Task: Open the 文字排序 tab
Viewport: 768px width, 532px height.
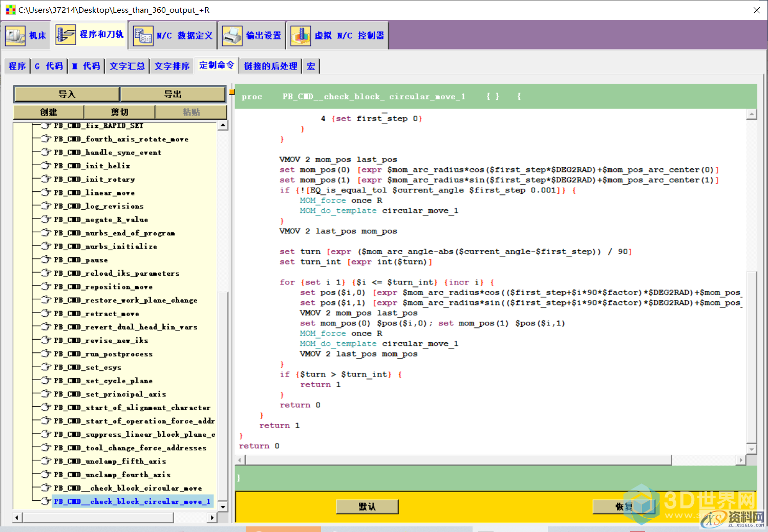Action: [x=172, y=66]
